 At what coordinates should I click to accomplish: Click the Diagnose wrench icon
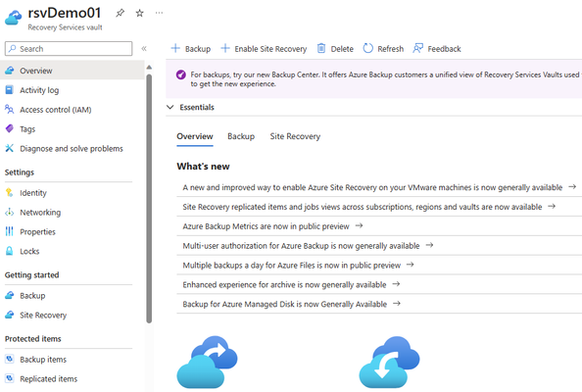[9, 148]
